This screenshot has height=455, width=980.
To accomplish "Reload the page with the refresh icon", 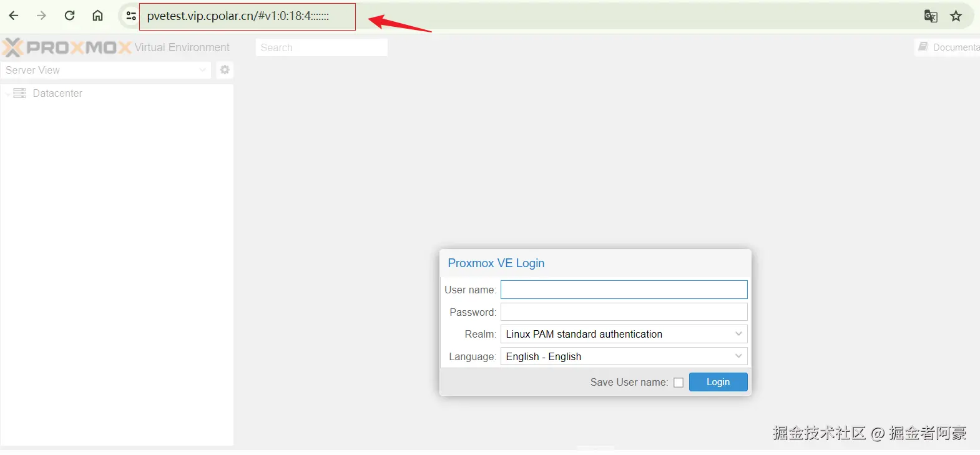I will [x=69, y=16].
